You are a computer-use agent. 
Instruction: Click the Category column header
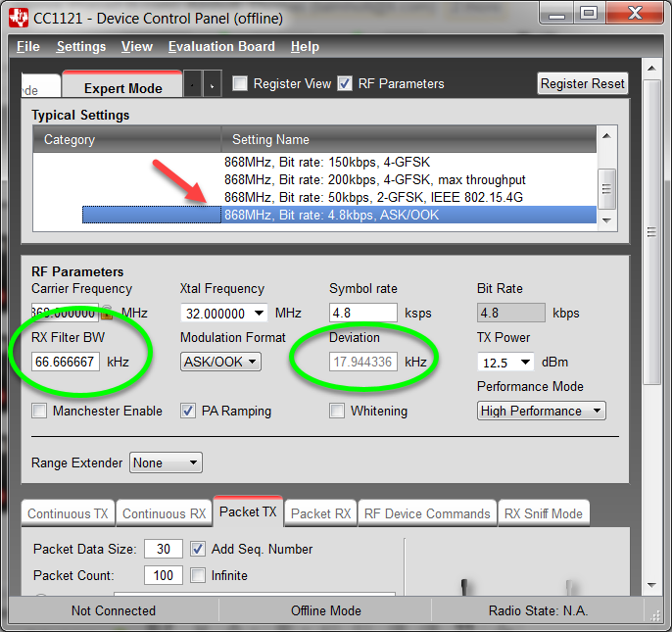(x=127, y=139)
